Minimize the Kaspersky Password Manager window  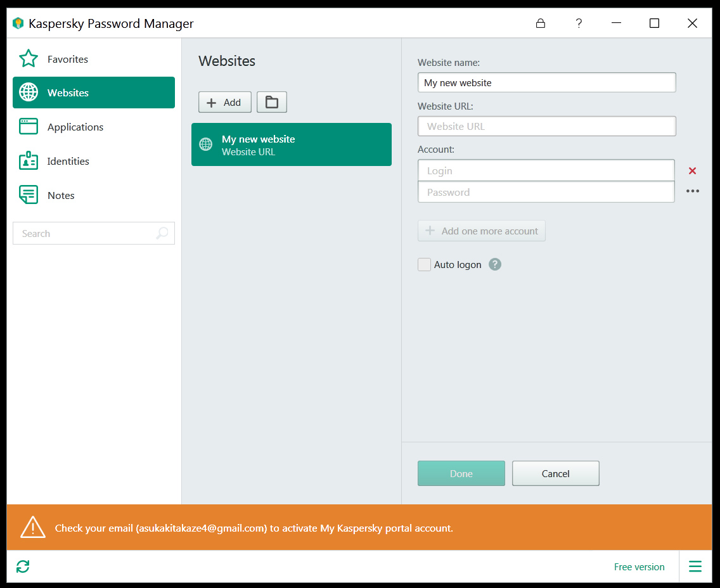(616, 23)
